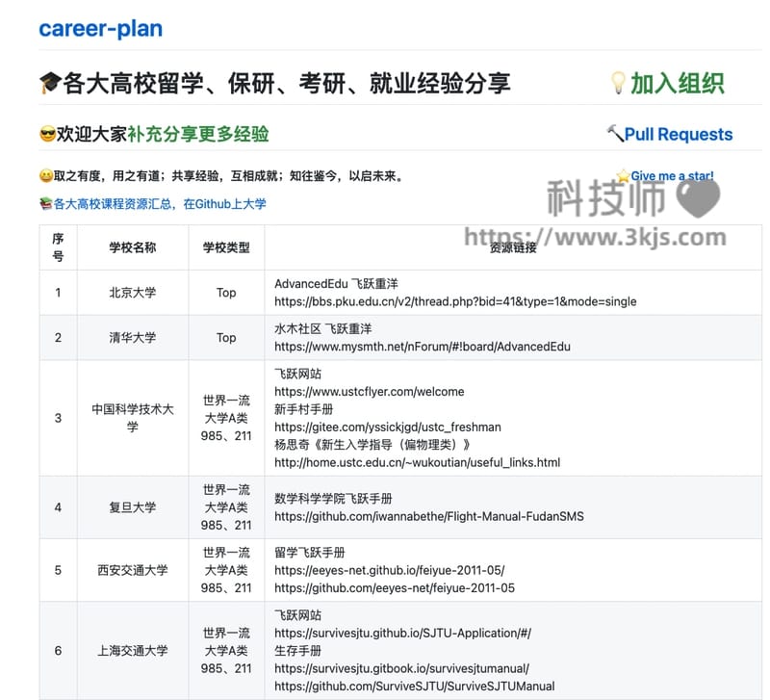
Task: Select the 复旦大学 cell
Action: (133, 507)
